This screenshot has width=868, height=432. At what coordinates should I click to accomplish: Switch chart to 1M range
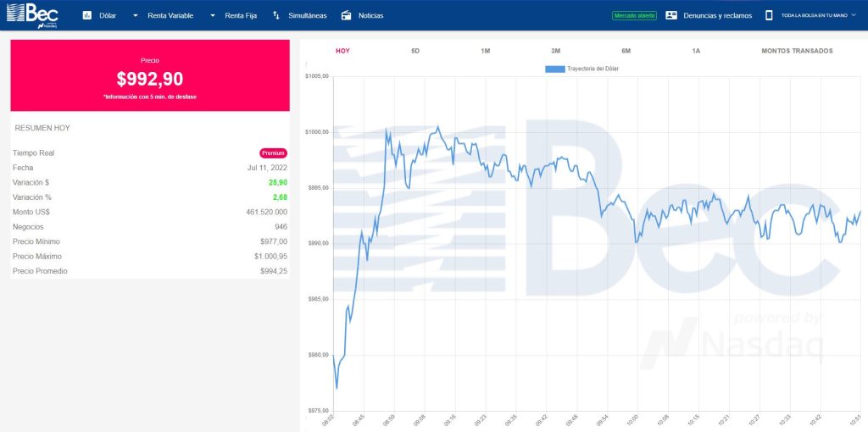point(486,51)
